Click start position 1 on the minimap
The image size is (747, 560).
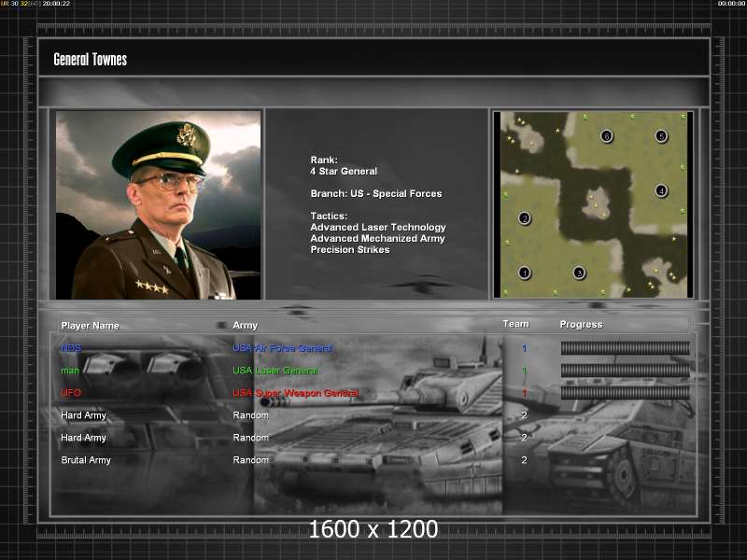525,273
